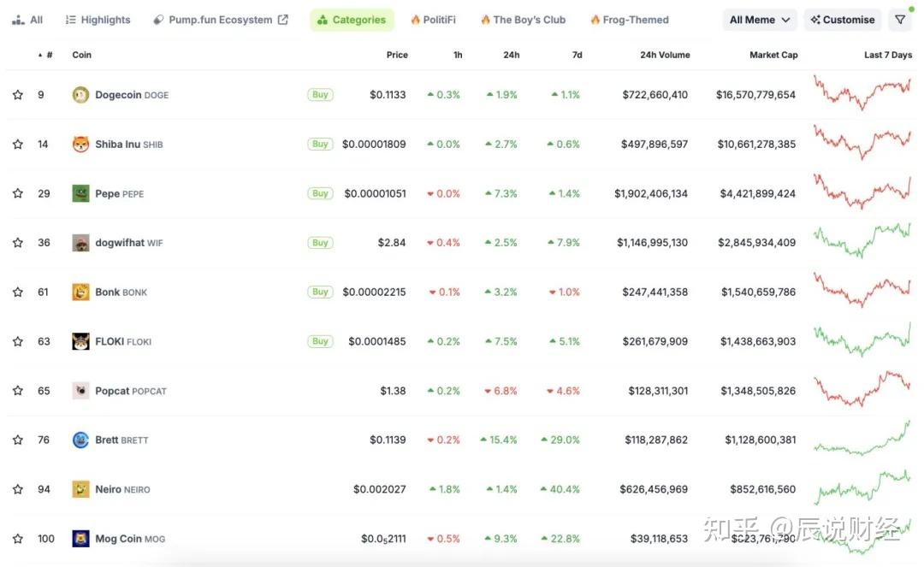Screen dimensions: 924x567
Task: Open Brett's last 7 days chart
Action: (x=862, y=438)
